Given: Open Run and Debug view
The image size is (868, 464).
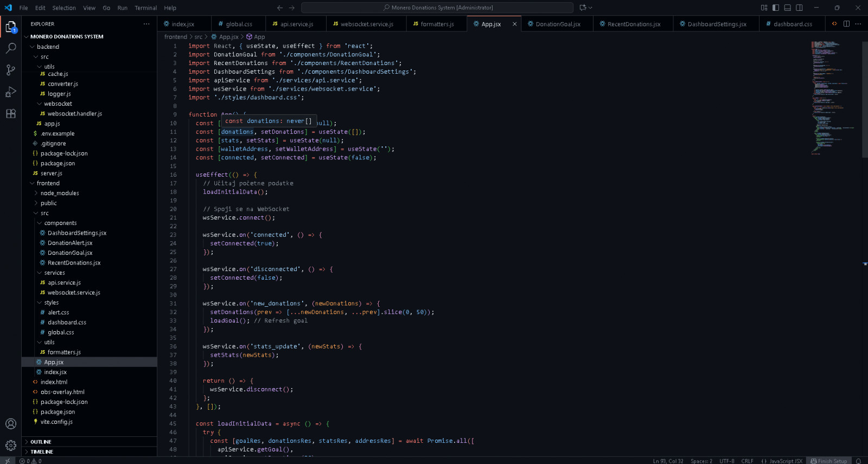Looking at the screenshot, I should point(11,92).
